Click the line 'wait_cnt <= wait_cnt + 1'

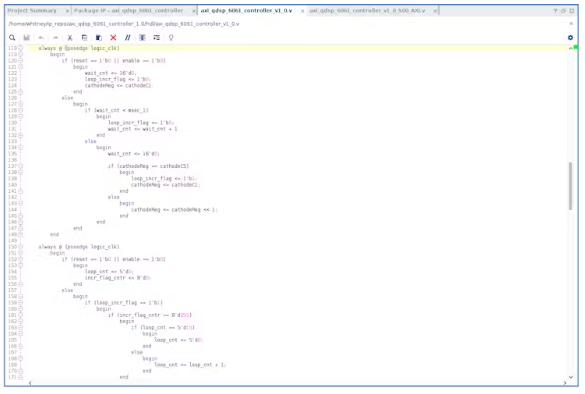tap(143, 129)
